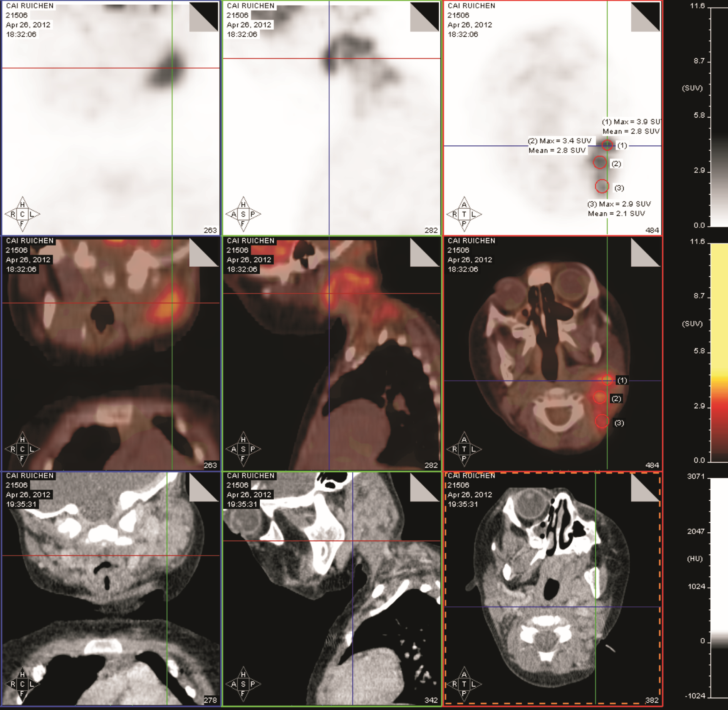The width and height of the screenshot is (728, 710).
Task: Click slice number 484 in the PET axial panel
Action: point(652,230)
